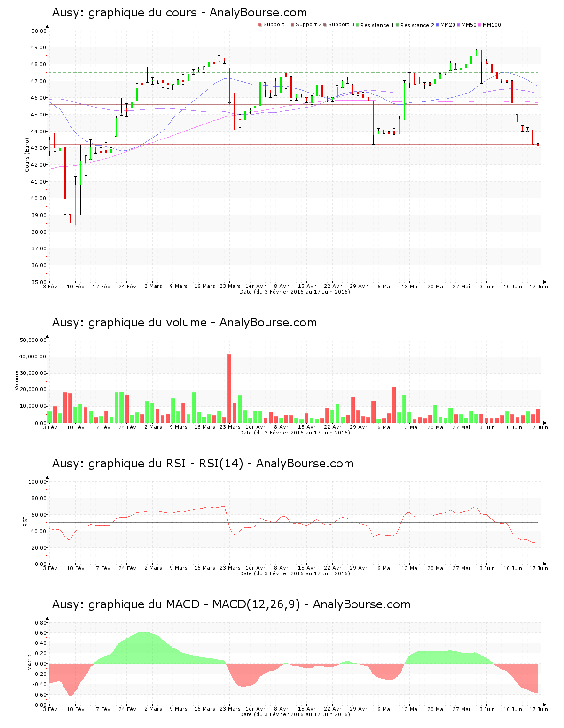Image resolution: width=564 pixels, height=728 pixels.
Task: Select the Résistance 2 legend label
Action: (x=417, y=25)
